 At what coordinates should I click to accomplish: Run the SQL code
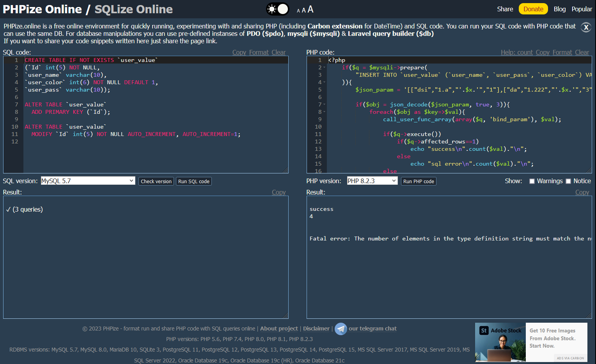click(x=194, y=181)
